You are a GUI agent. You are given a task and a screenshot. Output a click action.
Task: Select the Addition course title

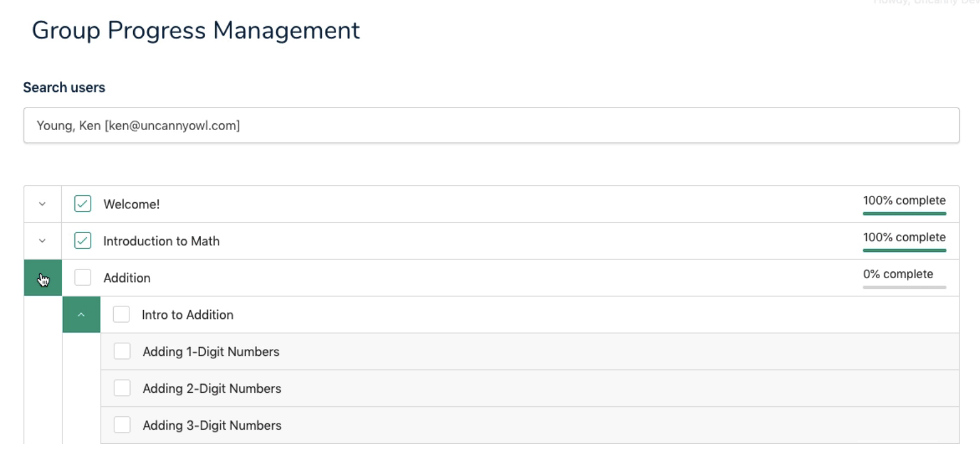(127, 278)
